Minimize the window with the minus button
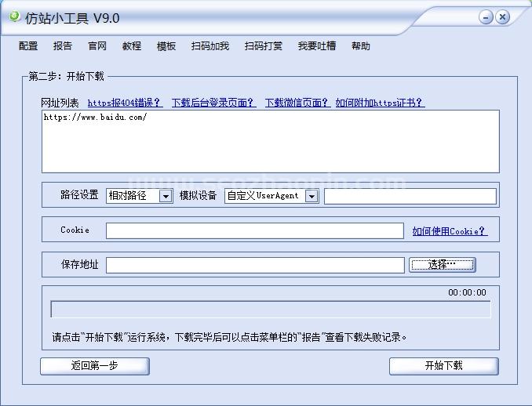The width and height of the screenshot is (532, 406). point(486,16)
